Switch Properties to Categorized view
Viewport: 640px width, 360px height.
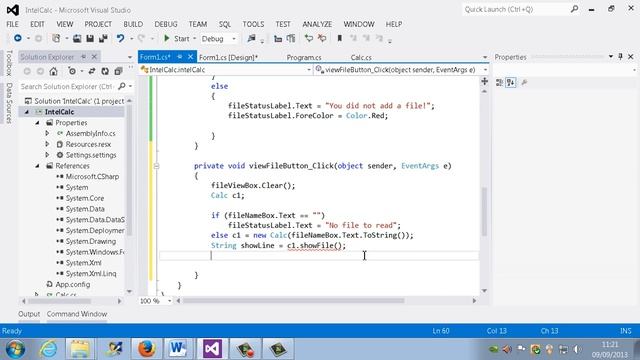[499, 82]
